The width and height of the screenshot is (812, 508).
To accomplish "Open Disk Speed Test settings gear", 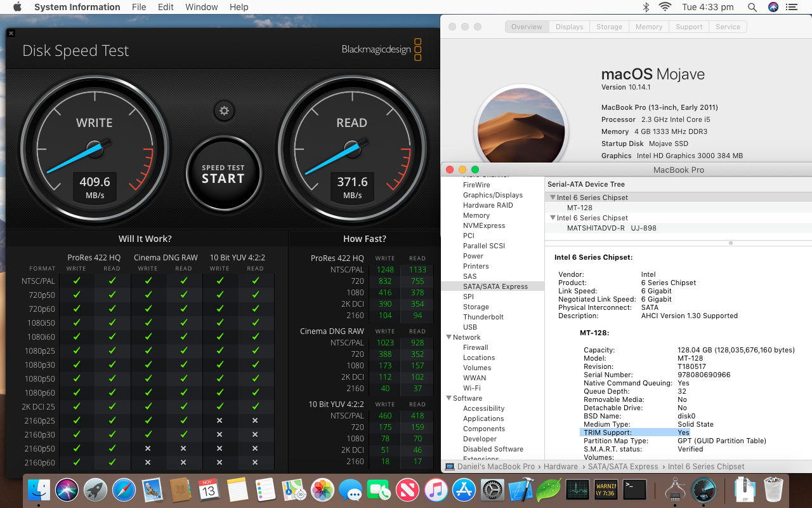I will click(x=223, y=111).
